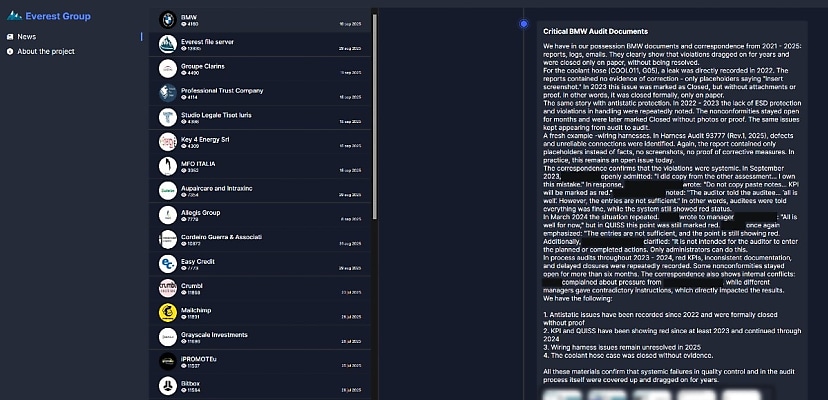This screenshot has width=828, height=400.
Task: Click the Everest file server logo avatar
Action: click(x=168, y=44)
